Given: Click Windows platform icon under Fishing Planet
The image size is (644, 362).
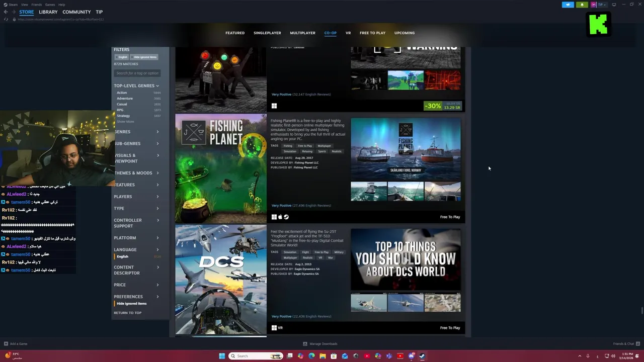Looking at the screenshot, I should [274, 217].
